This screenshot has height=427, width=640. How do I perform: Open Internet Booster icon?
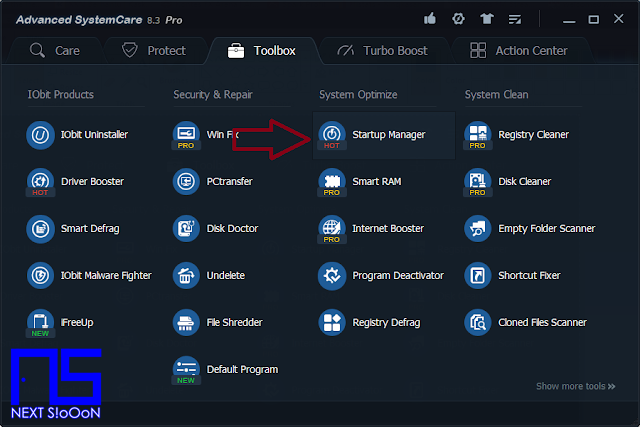(x=332, y=229)
